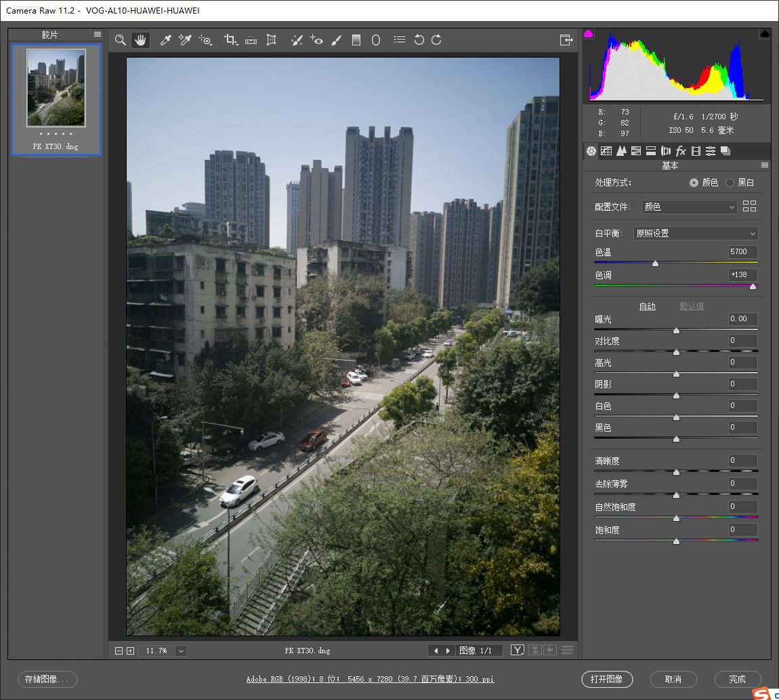Click the 曝光 exposure slider handle
Viewport: 779px width, 700px height.
tap(676, 331)
